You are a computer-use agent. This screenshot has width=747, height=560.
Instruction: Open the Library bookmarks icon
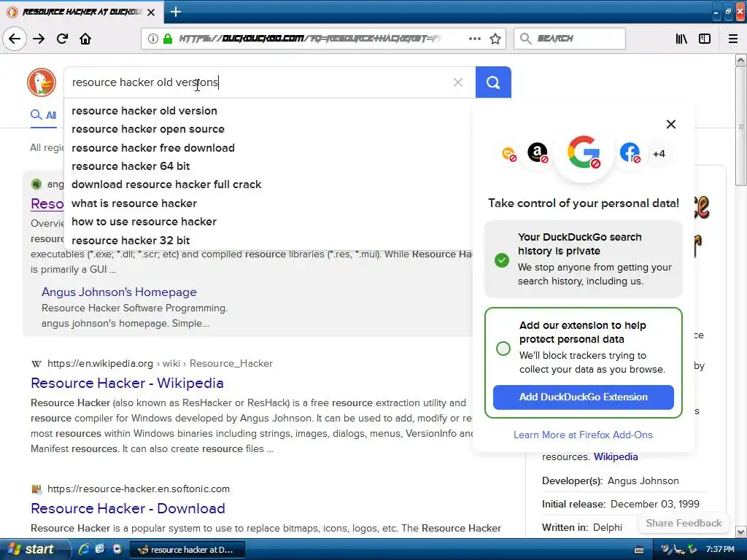[x=681, y=39]
